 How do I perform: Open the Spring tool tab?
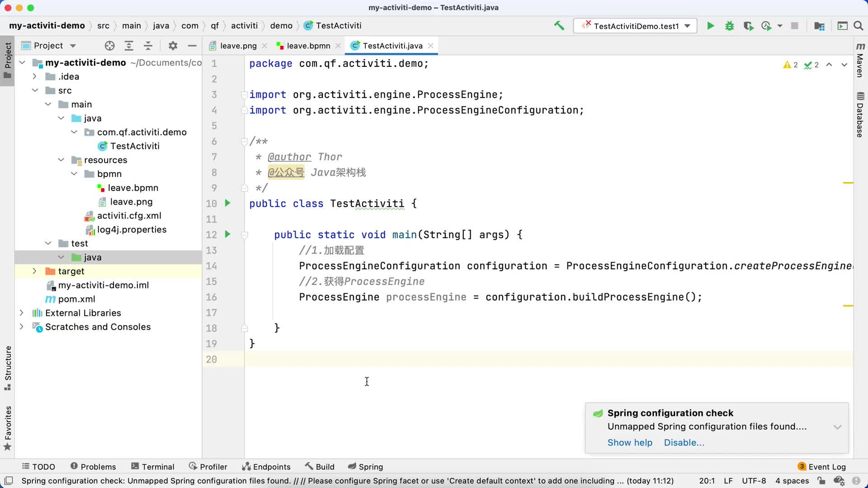pyautogui.click(x=365, y=467)
